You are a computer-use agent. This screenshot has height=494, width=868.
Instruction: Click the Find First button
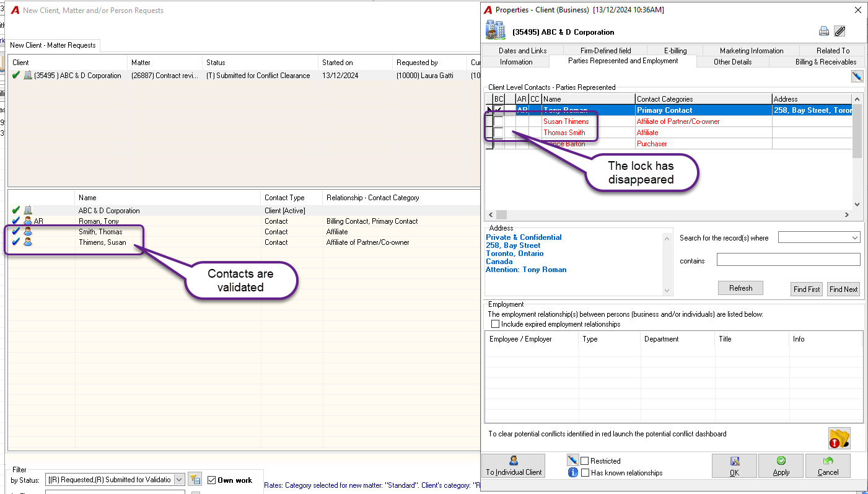(x=807, y=289)
